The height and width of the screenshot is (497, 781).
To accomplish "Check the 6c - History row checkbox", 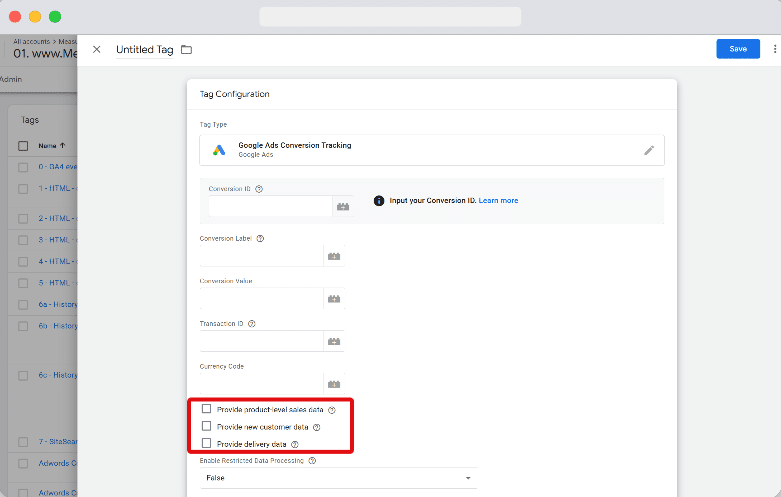I will click(23, 375).
